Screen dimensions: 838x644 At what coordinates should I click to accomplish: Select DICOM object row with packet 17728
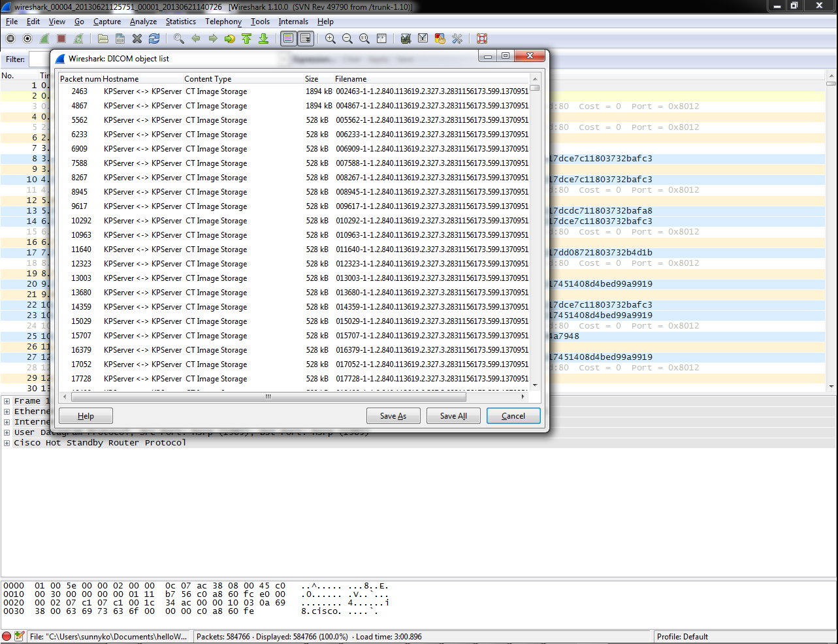tap(294, 379)
